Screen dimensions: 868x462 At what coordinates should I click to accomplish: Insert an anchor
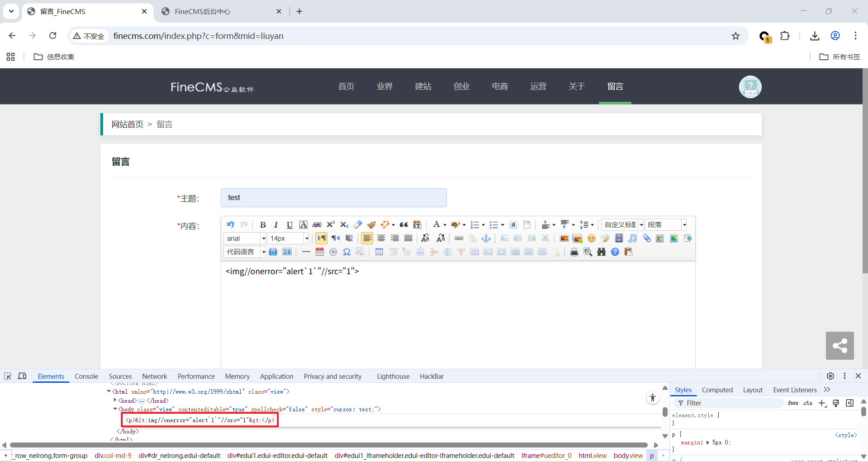[486, 238]
